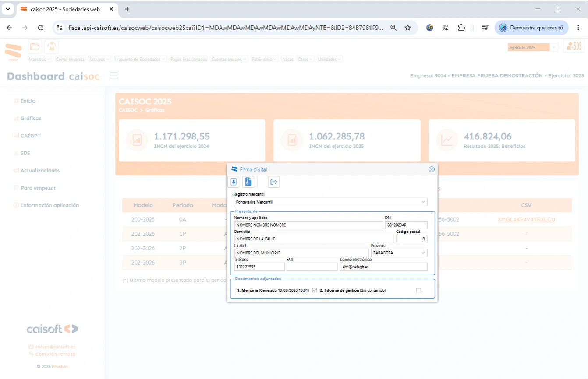This screenshot has height=379, width=588.
Task: Click the caisoc@caisoft.es email link
Action: point(52,347)
